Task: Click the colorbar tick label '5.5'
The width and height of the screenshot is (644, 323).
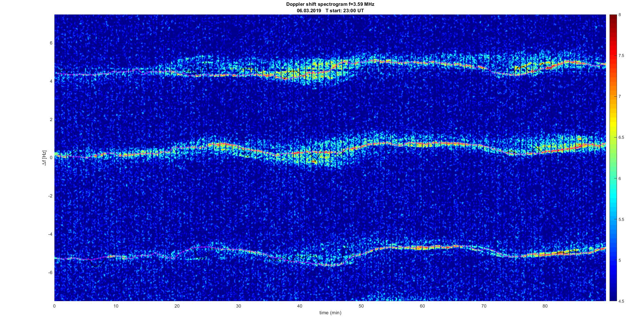Action: click(x=621, y=220)
